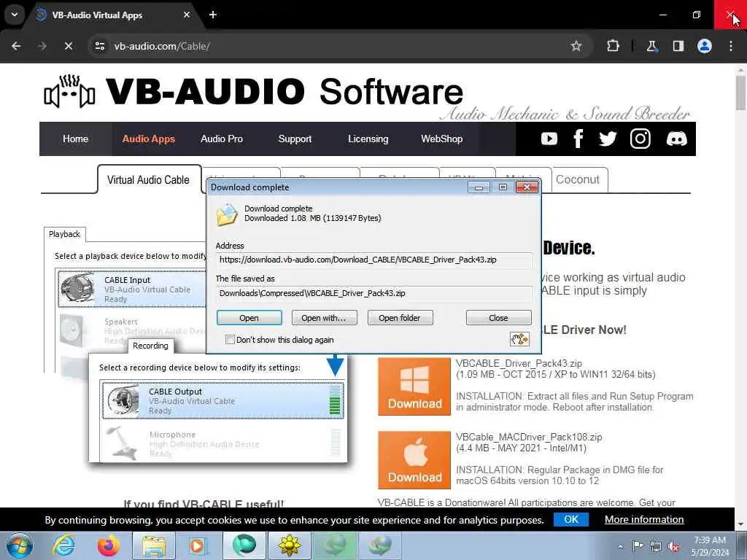Open Windows Media Player taskbar icon

(x=197, y=545)
